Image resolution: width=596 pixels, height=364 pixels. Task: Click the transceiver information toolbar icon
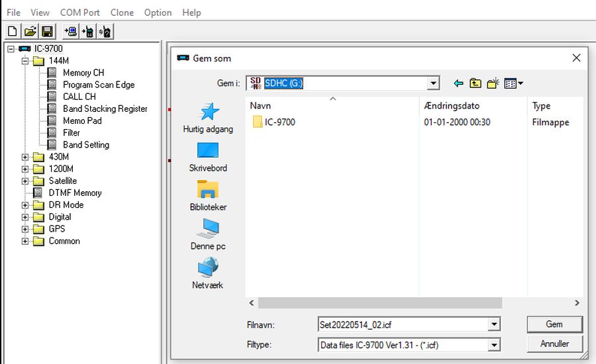click(105, 31)
